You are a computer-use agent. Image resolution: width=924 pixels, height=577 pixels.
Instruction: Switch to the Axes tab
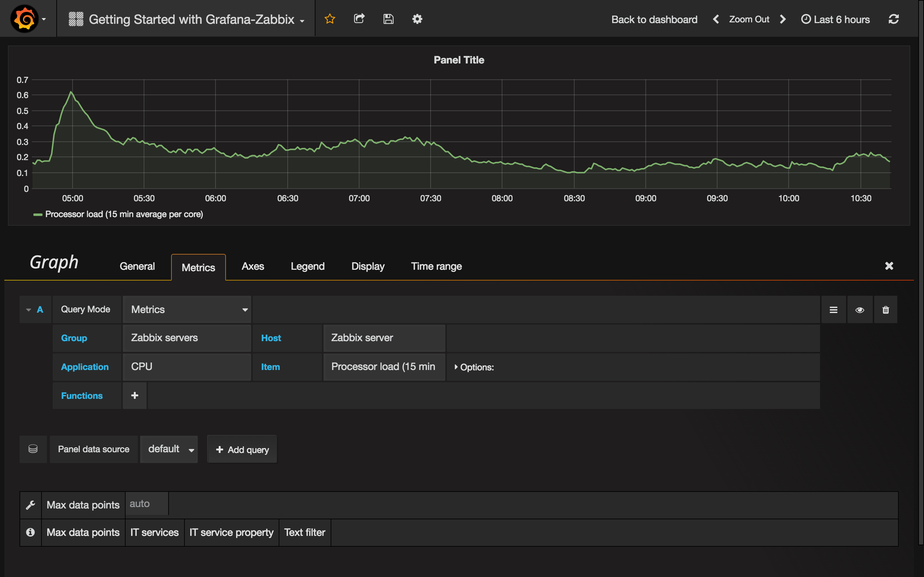(252, 267)
